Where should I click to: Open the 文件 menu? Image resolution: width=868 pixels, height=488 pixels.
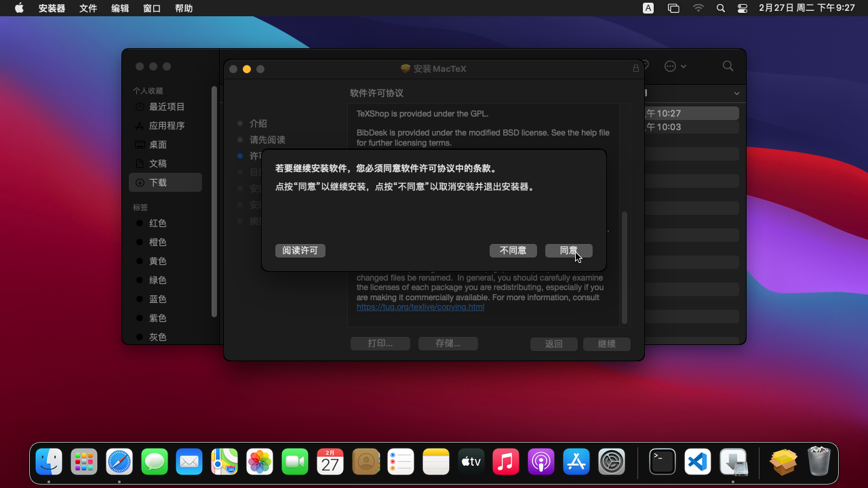click(x=88, y=8)
